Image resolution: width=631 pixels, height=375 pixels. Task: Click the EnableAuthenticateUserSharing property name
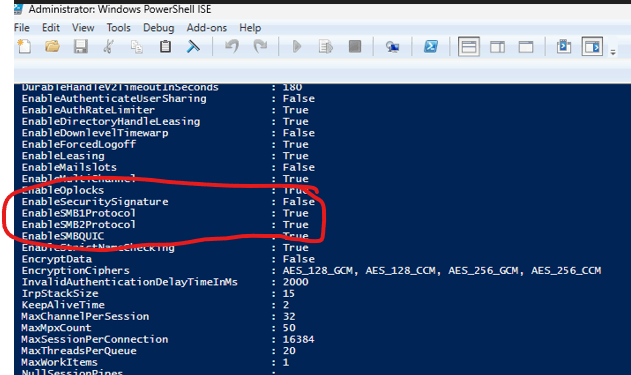coord(114,99)
